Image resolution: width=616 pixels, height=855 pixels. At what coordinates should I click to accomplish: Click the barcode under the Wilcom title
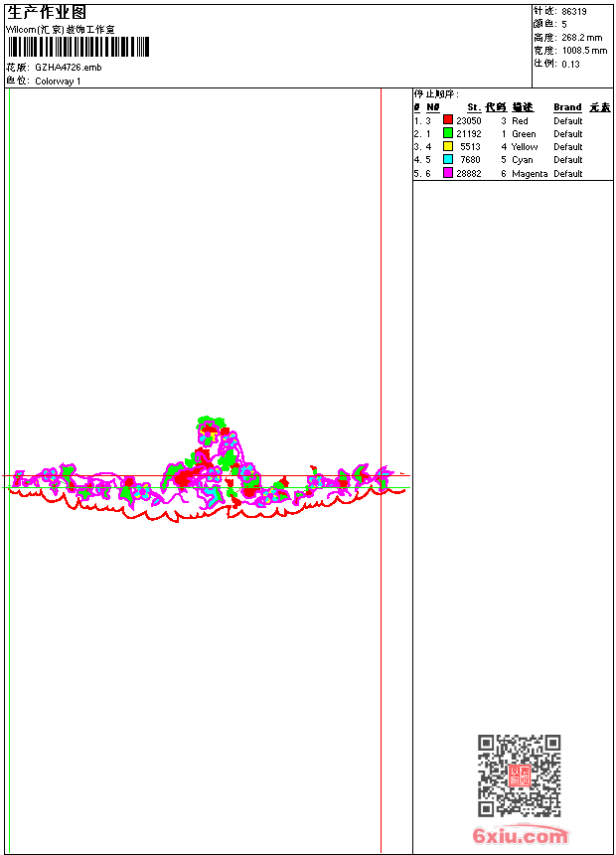tap(77, 47)
